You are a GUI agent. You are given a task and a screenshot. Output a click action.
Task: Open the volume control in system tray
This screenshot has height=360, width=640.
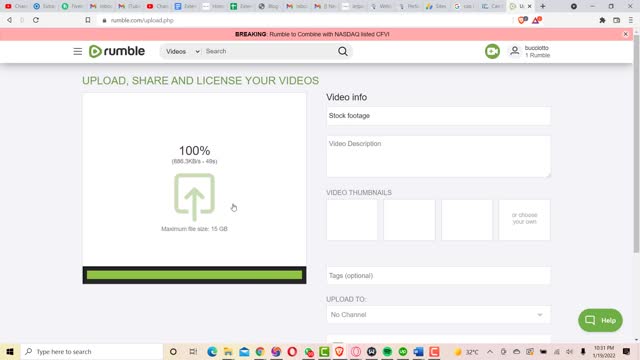(x=570, y=351)
